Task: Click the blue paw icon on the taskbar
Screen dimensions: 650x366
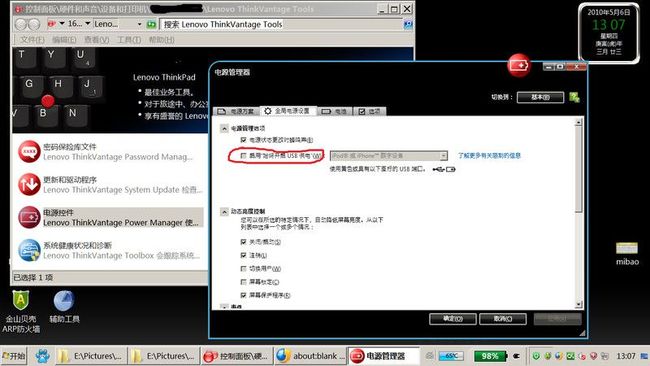Action: pos(42,356)
